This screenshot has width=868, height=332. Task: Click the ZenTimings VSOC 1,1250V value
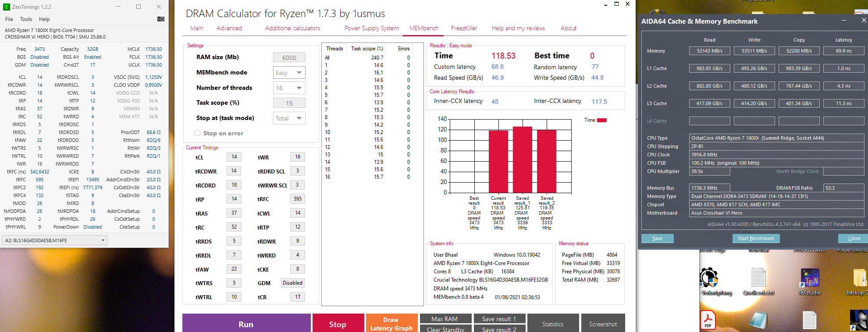click(153, 77)
